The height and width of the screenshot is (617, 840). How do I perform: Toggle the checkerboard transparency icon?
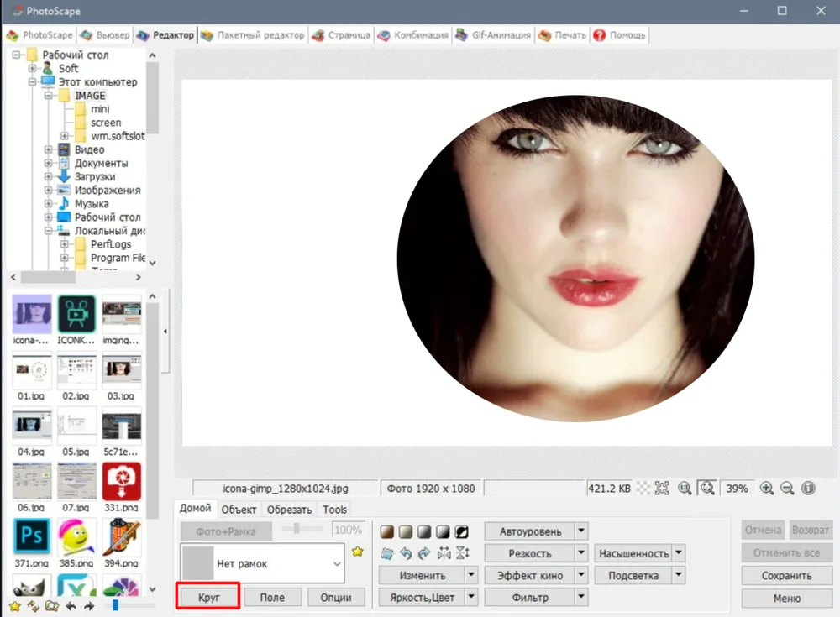coord(643,488)
